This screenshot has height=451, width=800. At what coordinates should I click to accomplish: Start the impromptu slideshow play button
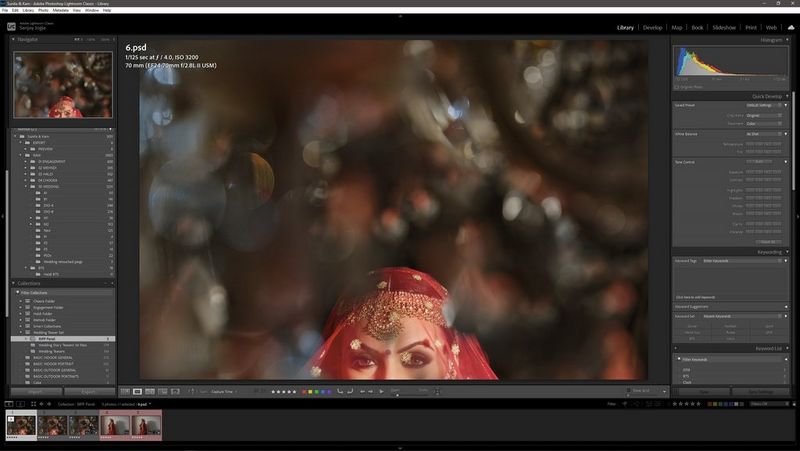click(382, 391)
